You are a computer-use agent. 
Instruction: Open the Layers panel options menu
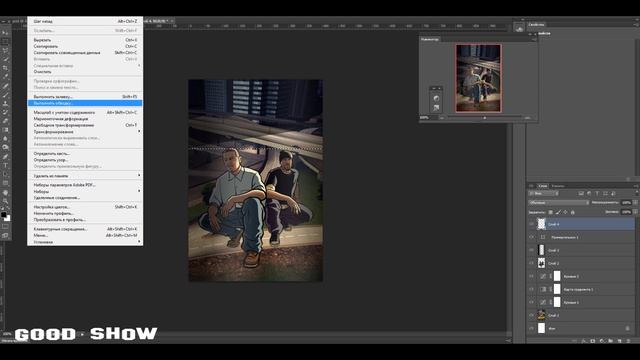coord(636,186)
